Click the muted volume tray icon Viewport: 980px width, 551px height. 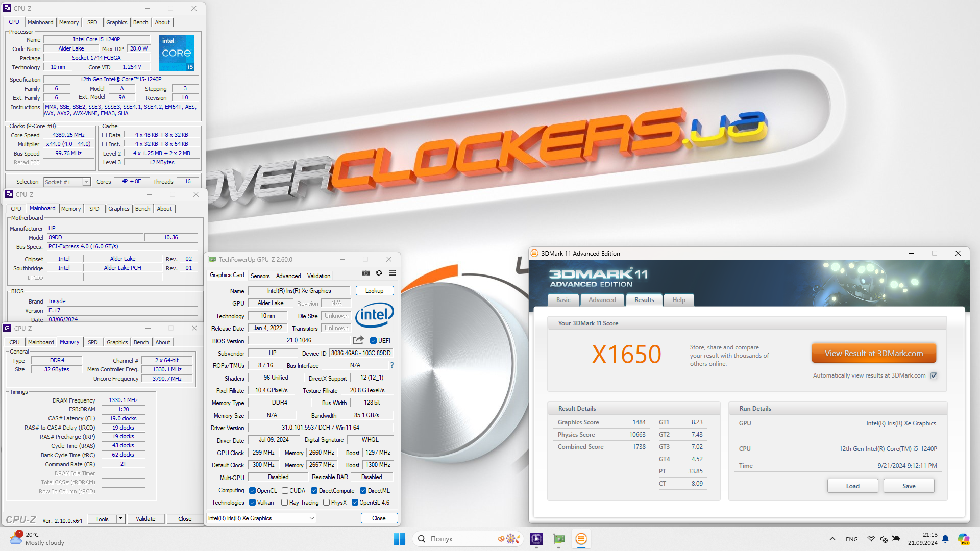click(884, 539)
